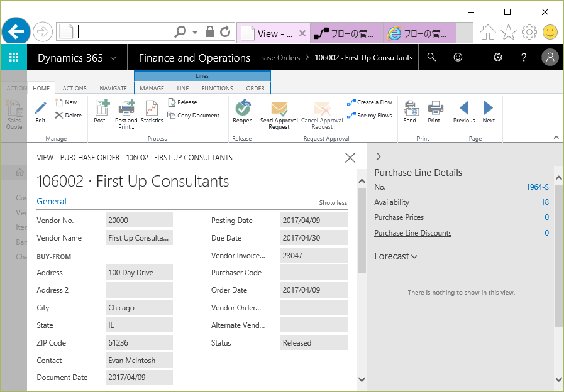
Task: Send Approval Request for the order
Action: [279, 114]
